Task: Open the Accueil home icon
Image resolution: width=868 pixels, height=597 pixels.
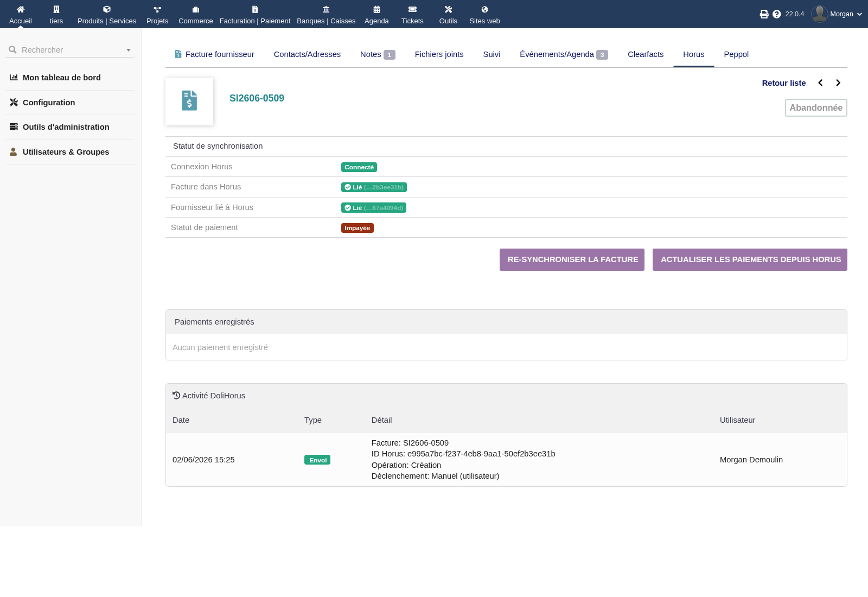Action: coord(21,9)
